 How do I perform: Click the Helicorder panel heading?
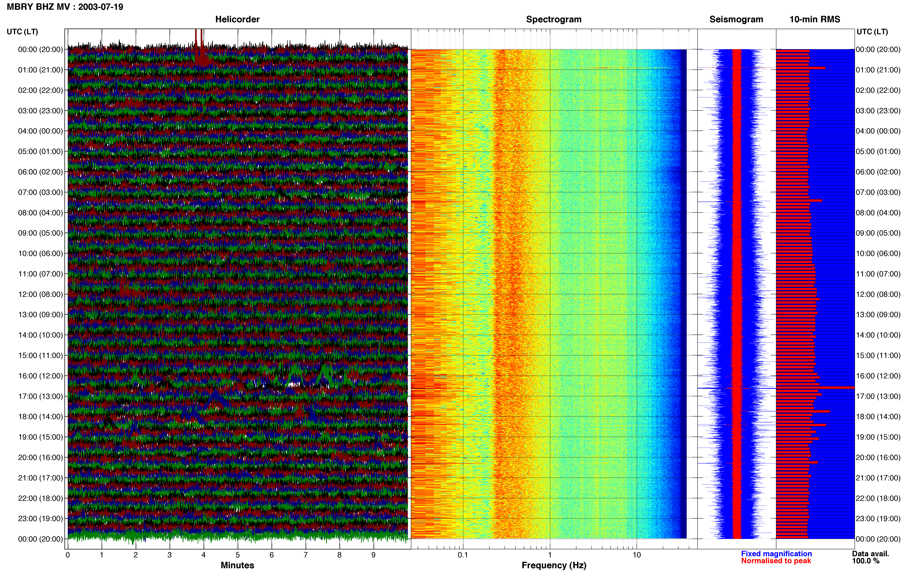pyautogui.click(x=237, y=19)
